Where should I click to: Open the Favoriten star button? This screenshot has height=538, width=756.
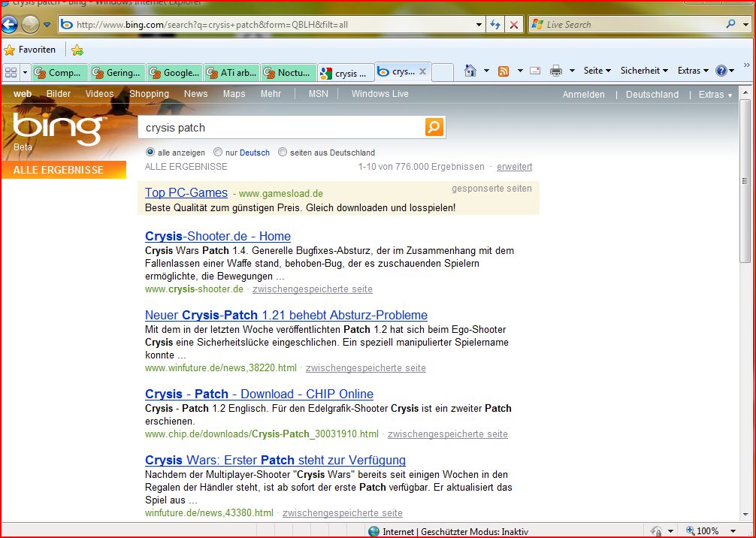click(30, 50)
